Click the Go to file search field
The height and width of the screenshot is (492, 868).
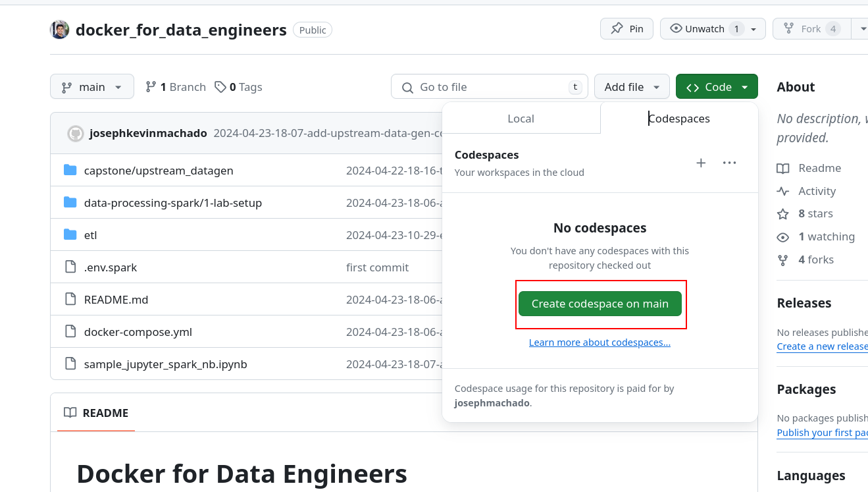click(x=490, y=87)
